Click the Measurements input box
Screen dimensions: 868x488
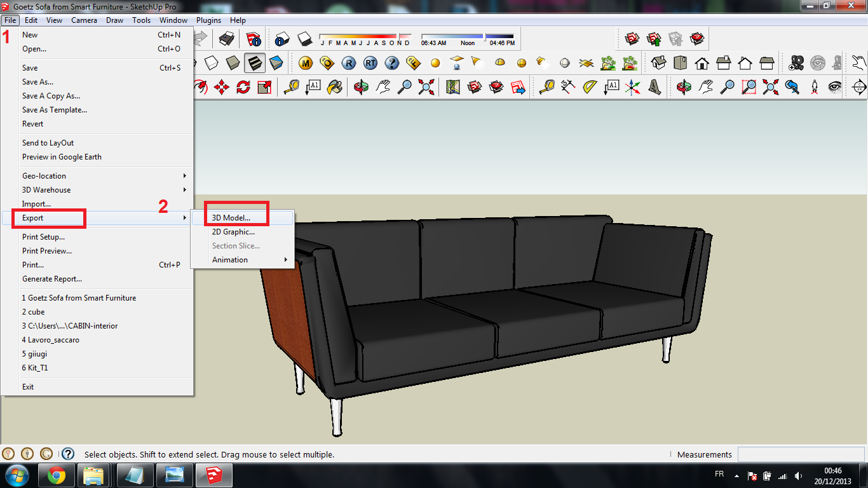(801, 454)
